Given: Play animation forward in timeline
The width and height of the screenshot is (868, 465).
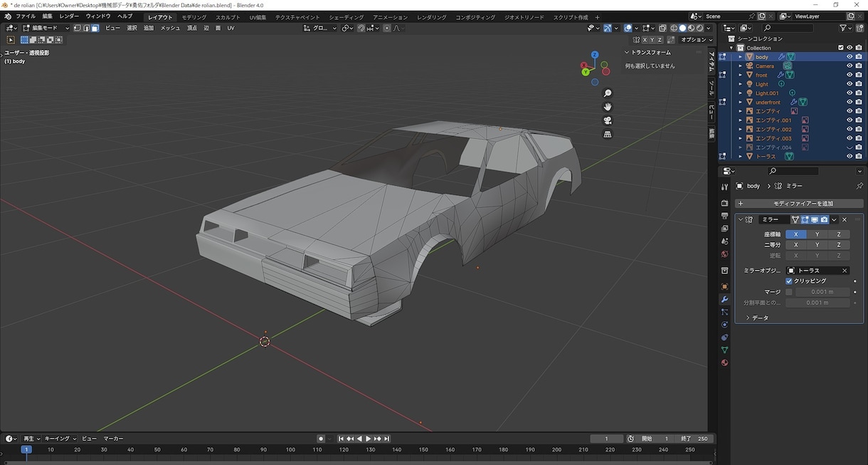Looking at the screenshot, I should tap(368, 439).
